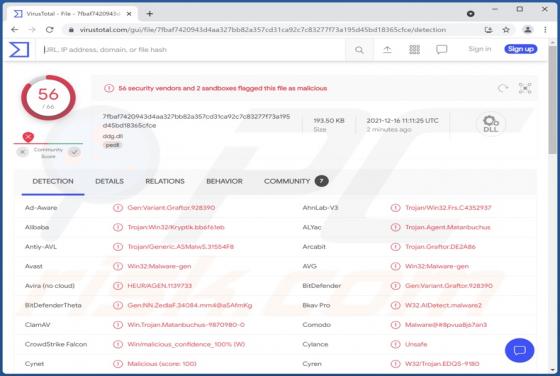Click alert icon beside AhnLab-V3 detection
Viewport: 560px width, 376px height.
(x=395, y=208)
